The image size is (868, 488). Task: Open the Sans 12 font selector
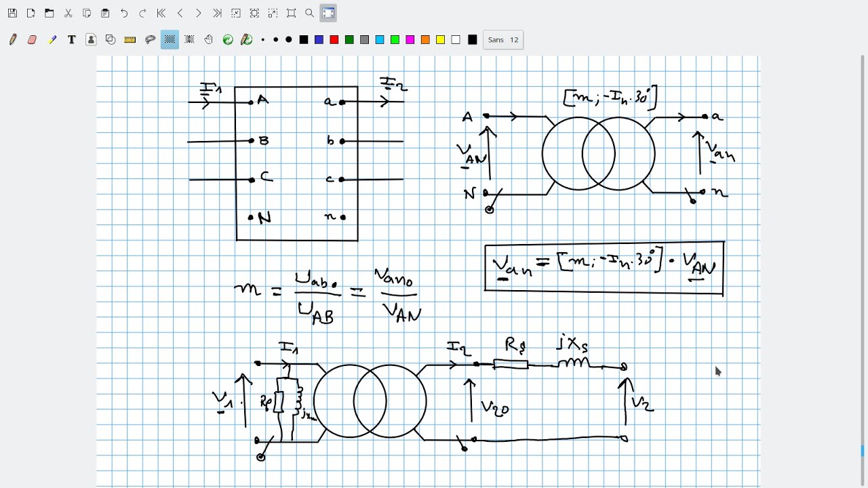point(503,40)
